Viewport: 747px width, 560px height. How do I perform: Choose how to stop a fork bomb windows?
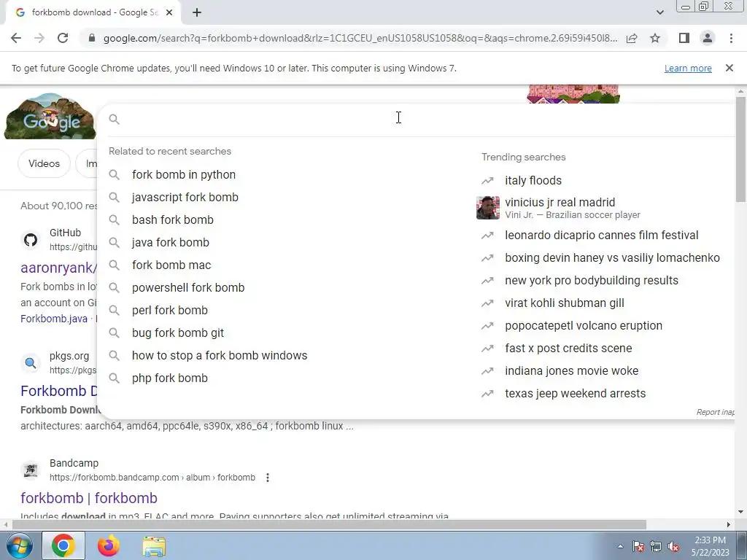click(220, 356)
